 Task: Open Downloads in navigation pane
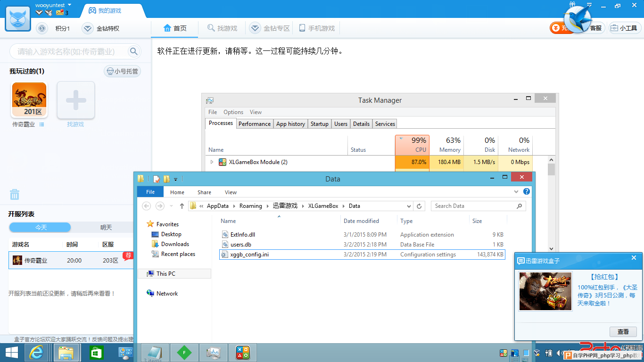(170, 244)
